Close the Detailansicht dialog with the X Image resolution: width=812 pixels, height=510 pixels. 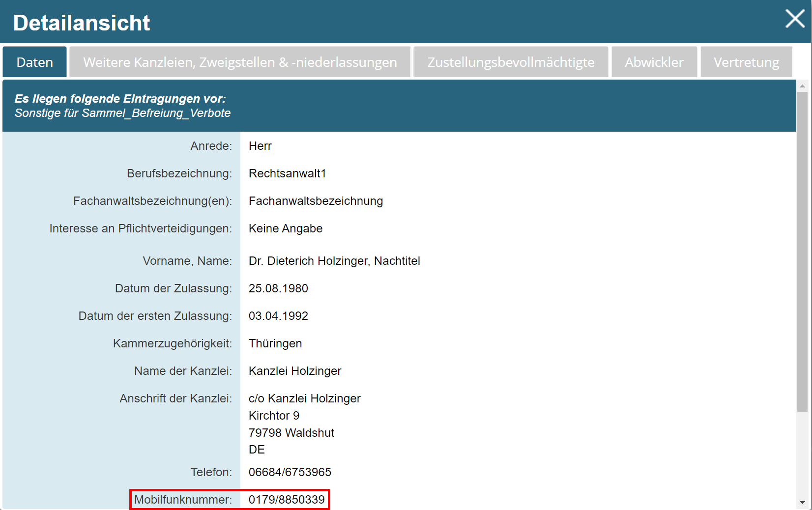(794, 19)
